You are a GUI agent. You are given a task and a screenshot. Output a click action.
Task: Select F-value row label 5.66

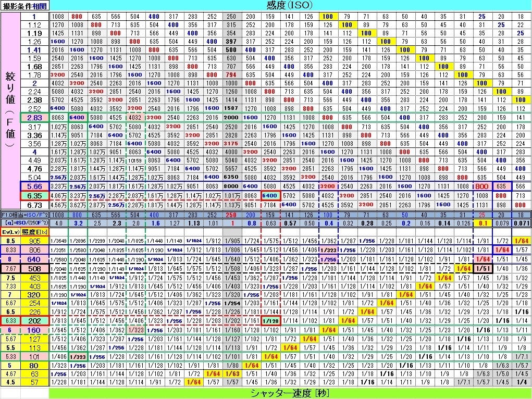point(34,186)
